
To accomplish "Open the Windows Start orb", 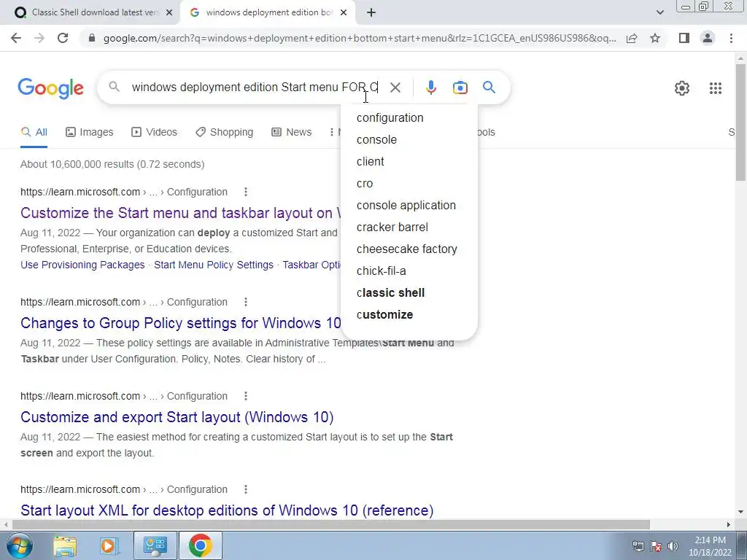I will point(20,545).
